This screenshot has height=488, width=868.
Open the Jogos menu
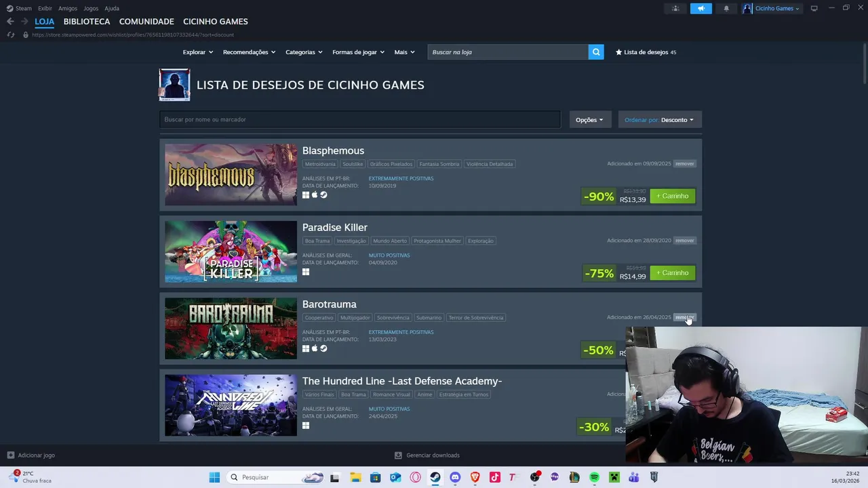(91, 8)
